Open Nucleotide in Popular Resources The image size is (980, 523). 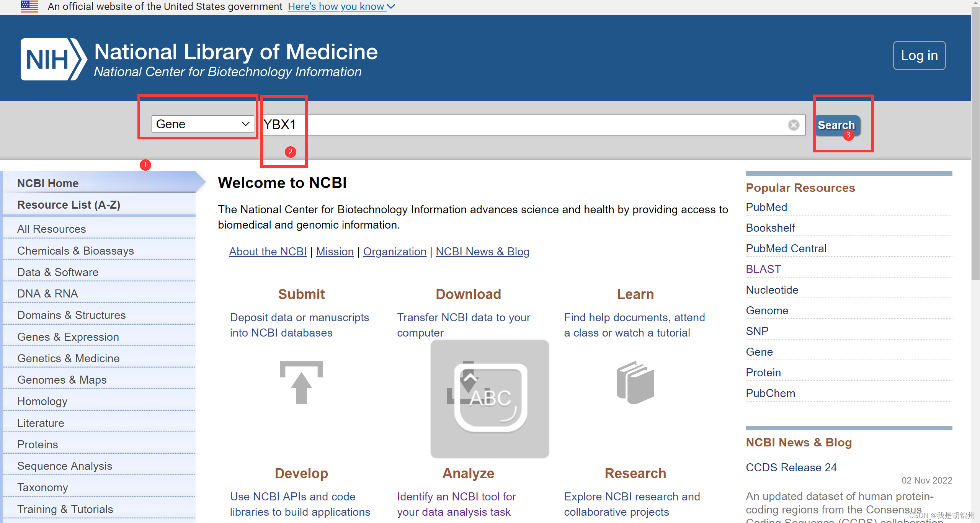772,290
